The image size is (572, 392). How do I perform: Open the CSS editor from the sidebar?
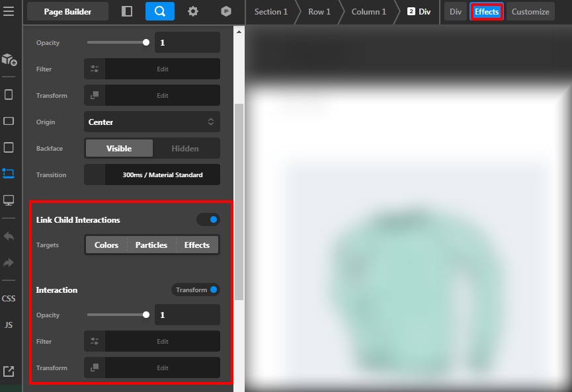(9, 298)
